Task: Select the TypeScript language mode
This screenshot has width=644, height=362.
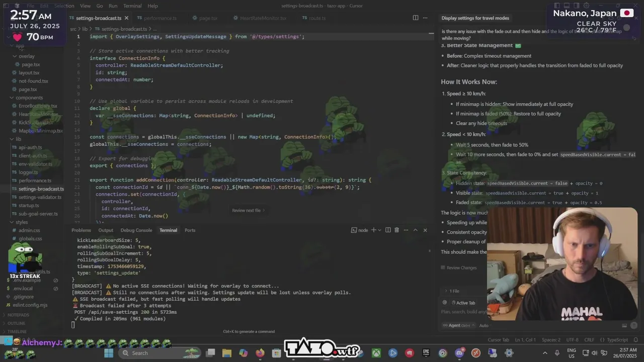Action: [617, 340]
